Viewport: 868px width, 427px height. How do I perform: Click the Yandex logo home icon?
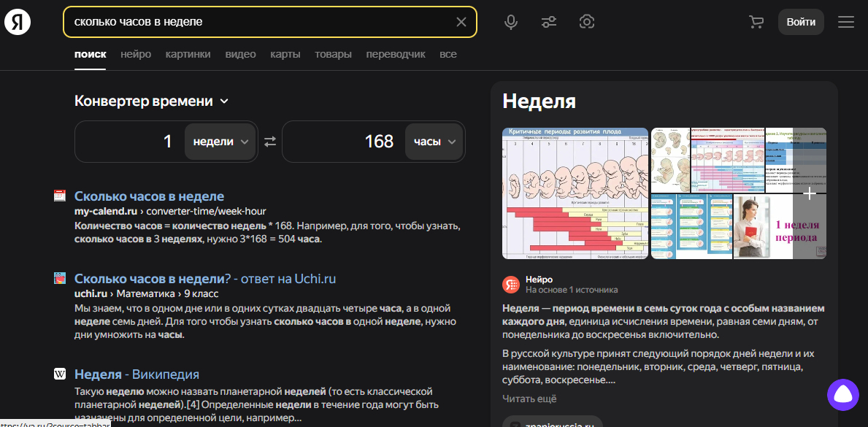coord(18,22)
